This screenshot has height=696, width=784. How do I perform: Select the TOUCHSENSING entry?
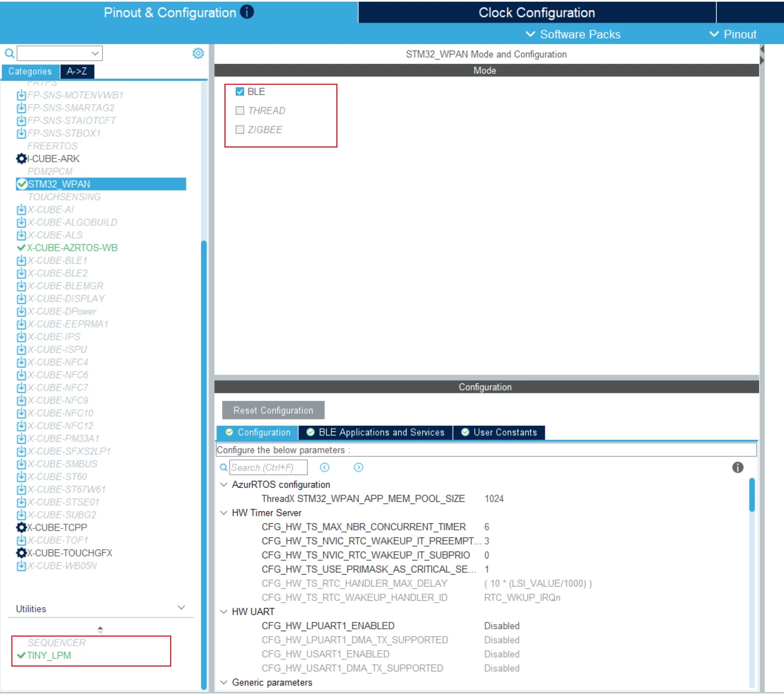[x=64, y=197]
